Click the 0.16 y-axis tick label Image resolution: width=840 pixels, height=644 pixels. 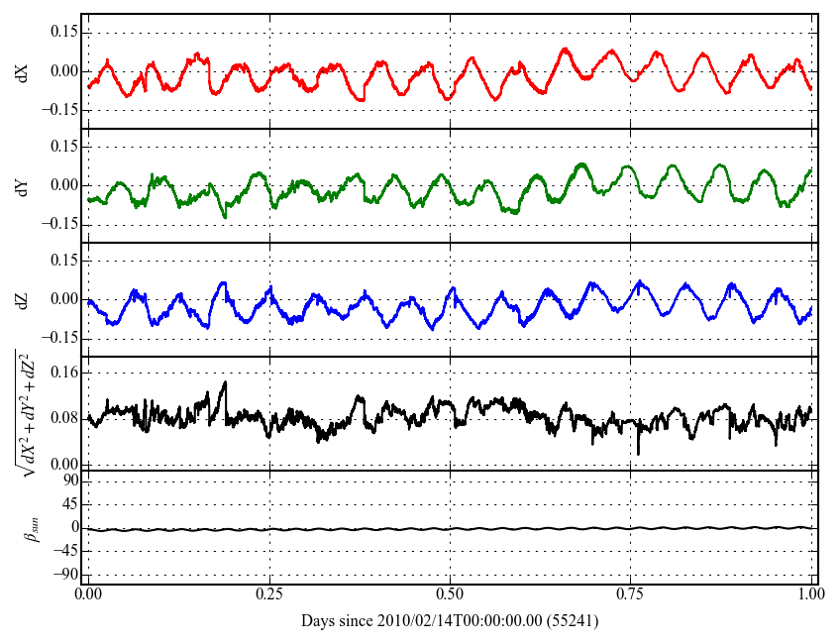[63, 373]
